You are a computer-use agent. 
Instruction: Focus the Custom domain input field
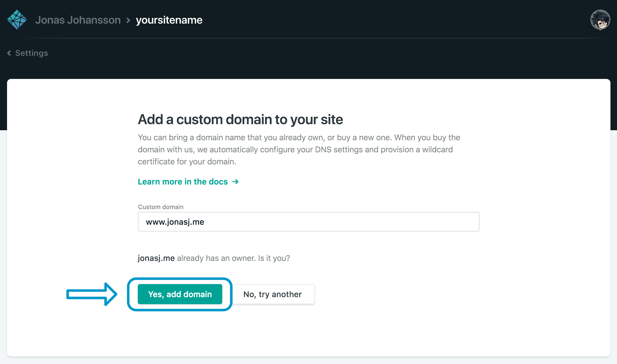click(x=308, y=222)
